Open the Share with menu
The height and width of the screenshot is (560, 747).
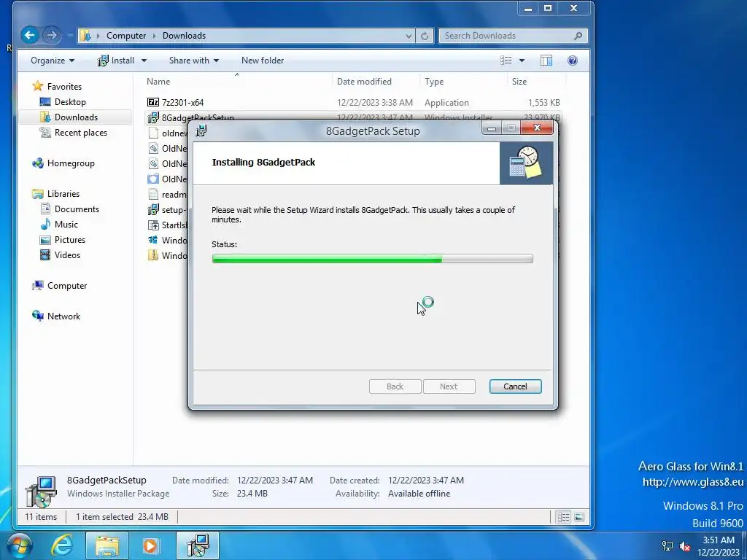tap(194, 61)
